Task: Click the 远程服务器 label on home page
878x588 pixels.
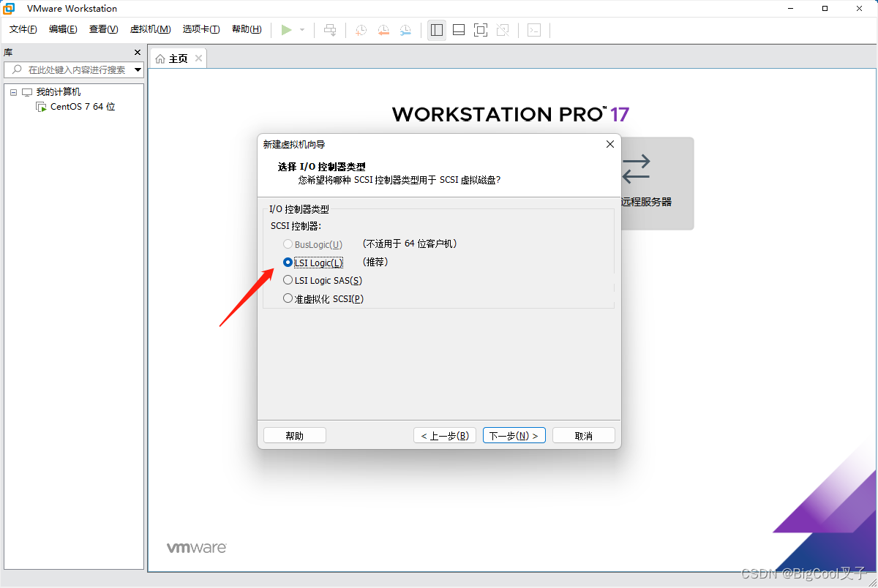Action: pos(646,202)
